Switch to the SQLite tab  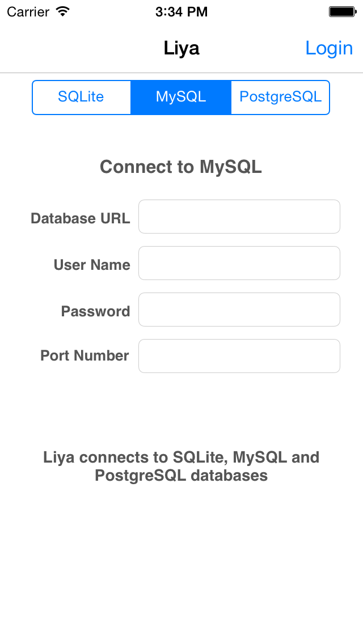[81, 97]
